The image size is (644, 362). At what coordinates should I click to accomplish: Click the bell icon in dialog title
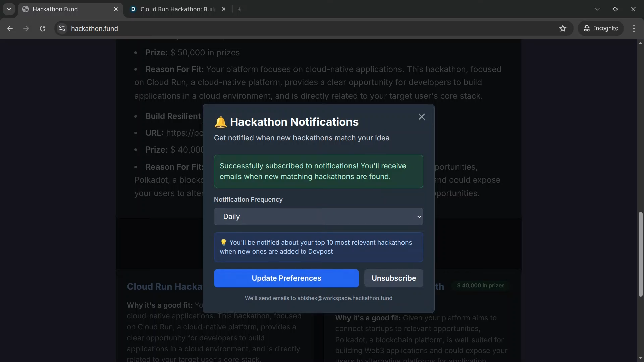(220, 122)
